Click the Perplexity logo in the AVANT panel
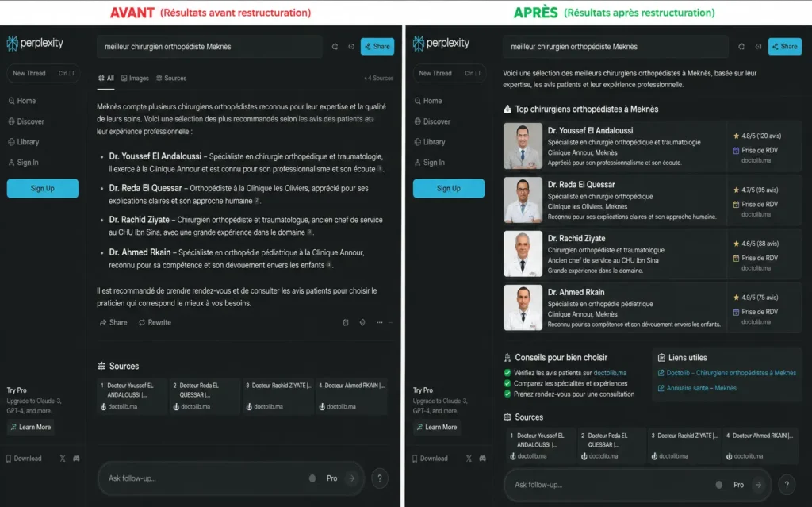 pos(35,43)
